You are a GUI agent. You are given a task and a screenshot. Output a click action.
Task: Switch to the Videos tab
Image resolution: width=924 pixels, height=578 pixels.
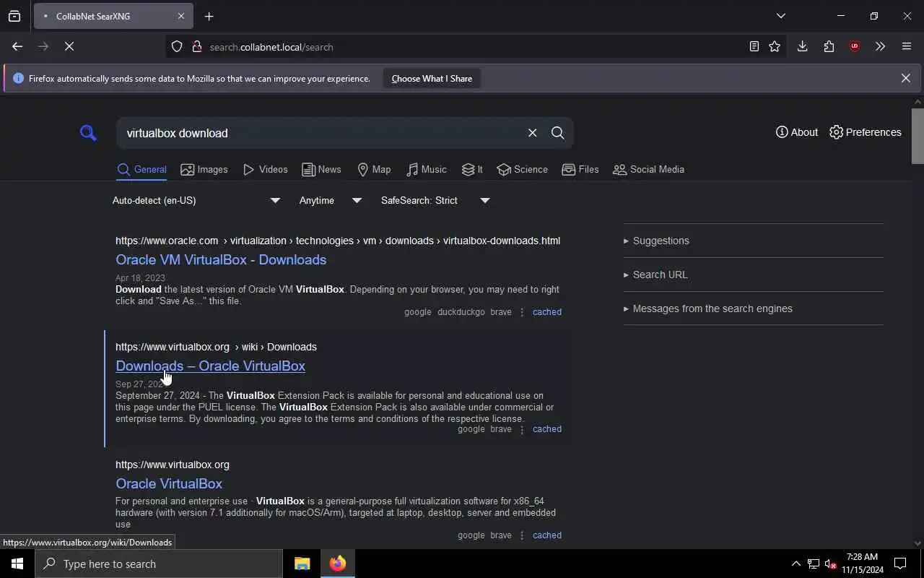(x=266, y=169)
